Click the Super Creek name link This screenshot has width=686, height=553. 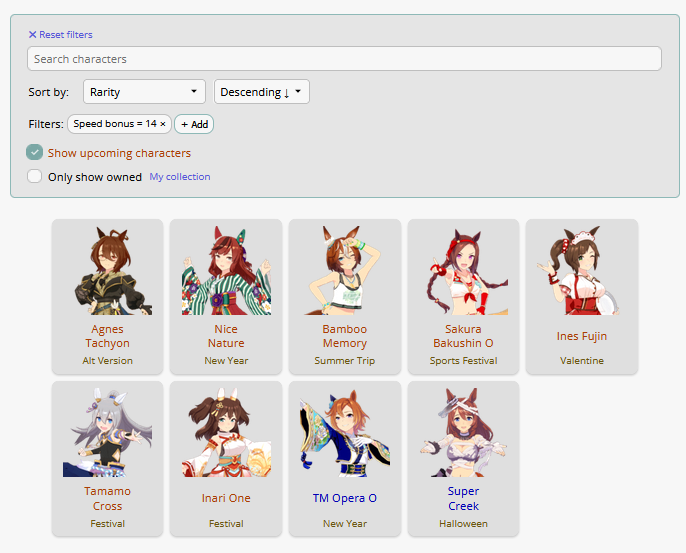pyautogui.click(x=463, y=498)
